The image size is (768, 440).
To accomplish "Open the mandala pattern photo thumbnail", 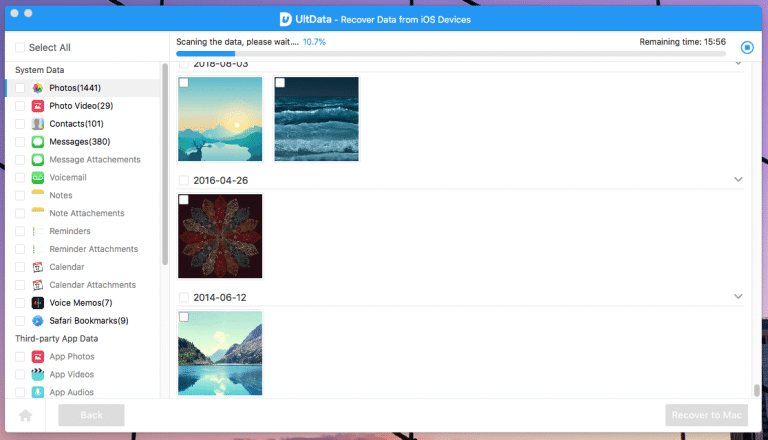I will 220,236.
